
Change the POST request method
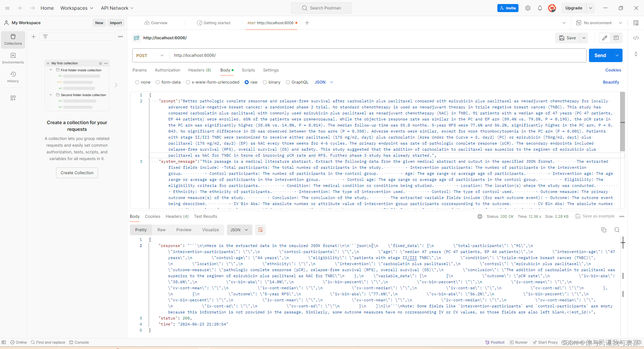tap(150, 55)
